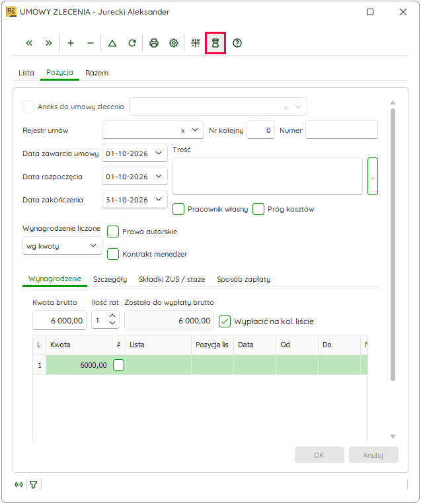Click the filter funnel icon in status bar
The height and width of the screenshot is (504, 421).
click(34, 484)
